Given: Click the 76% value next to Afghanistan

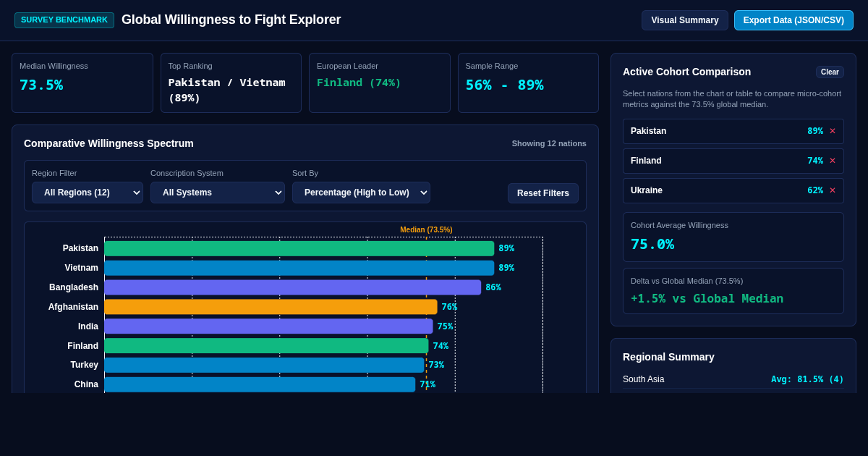Looking at the screenshot, I should 449,307.
